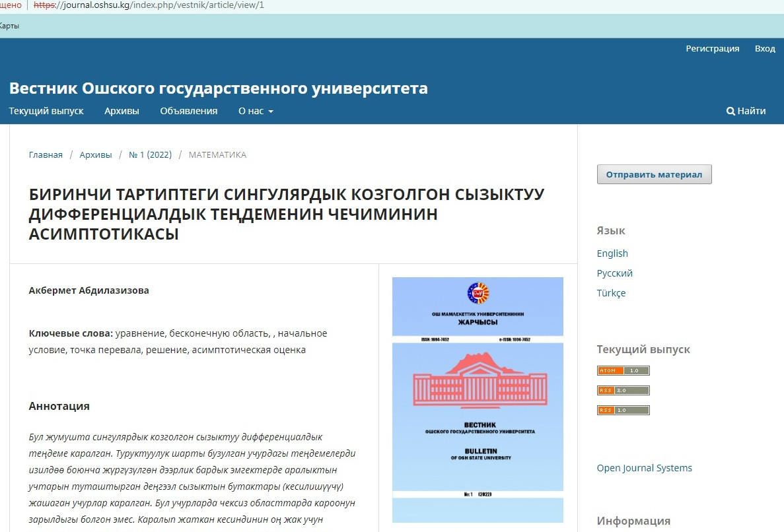784x532 pixels.
Task: Open the Текущий выпуск menu item
Action: click(x=46, y=111)
